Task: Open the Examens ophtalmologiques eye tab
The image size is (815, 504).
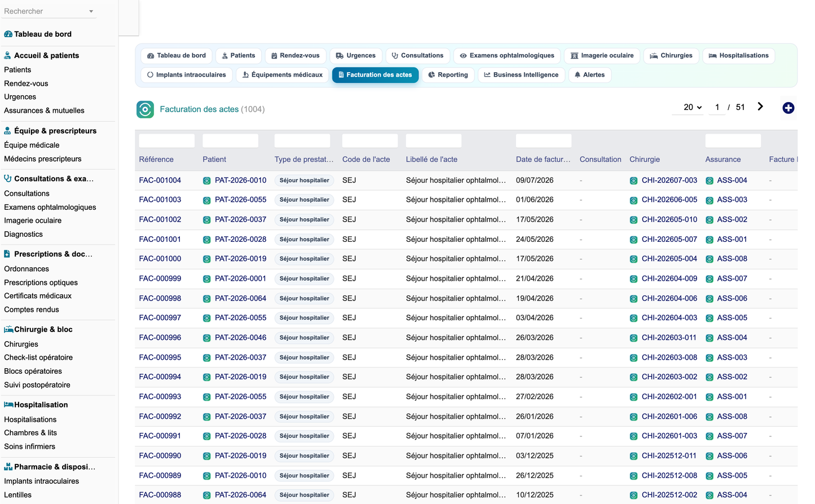Action: coord(507,56)
